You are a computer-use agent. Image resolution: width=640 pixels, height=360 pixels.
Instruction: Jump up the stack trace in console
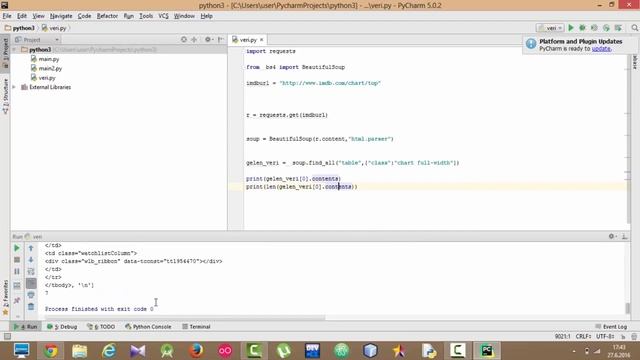pos(31,248)
